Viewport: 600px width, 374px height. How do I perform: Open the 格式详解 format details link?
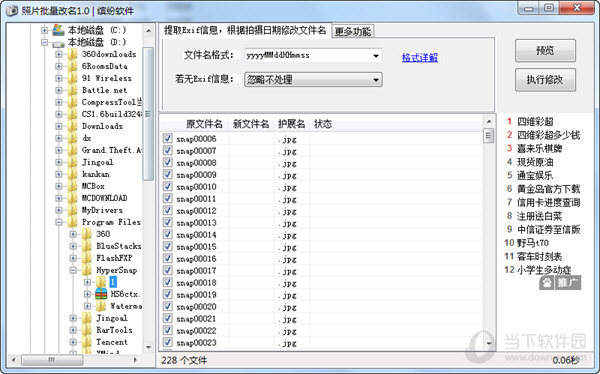click(420, 58)
